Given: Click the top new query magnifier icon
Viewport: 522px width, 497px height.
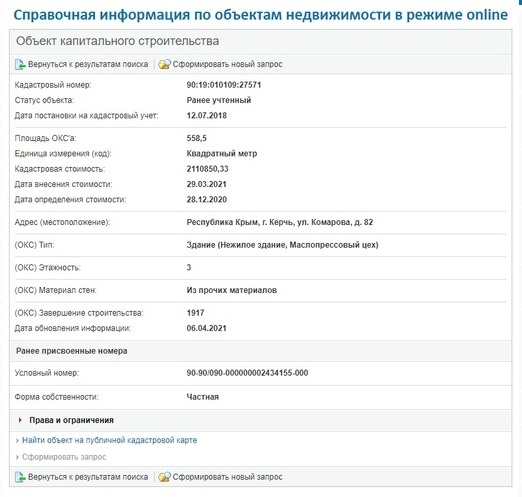Looking at the screenshot, I should [164, 64].
